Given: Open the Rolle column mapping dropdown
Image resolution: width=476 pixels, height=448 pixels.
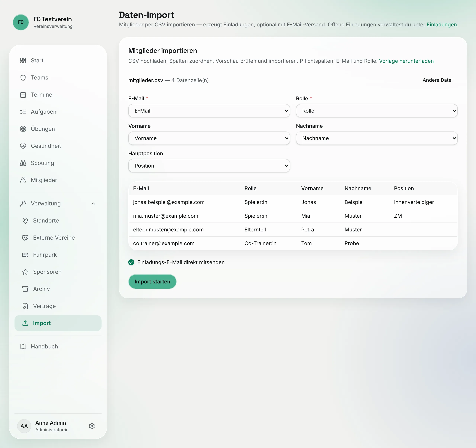Looking at the screenshot, I should pyautogui.click(x=377, y=111).
